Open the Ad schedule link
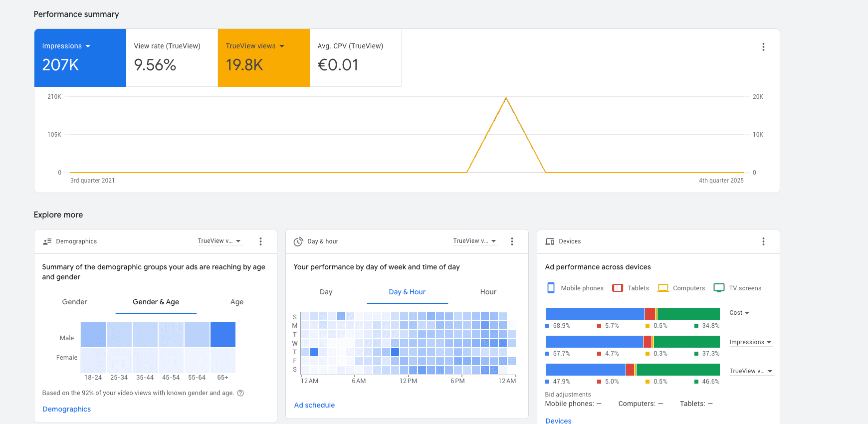This screenshot has height=424, width=868. [x=314, y=405]
